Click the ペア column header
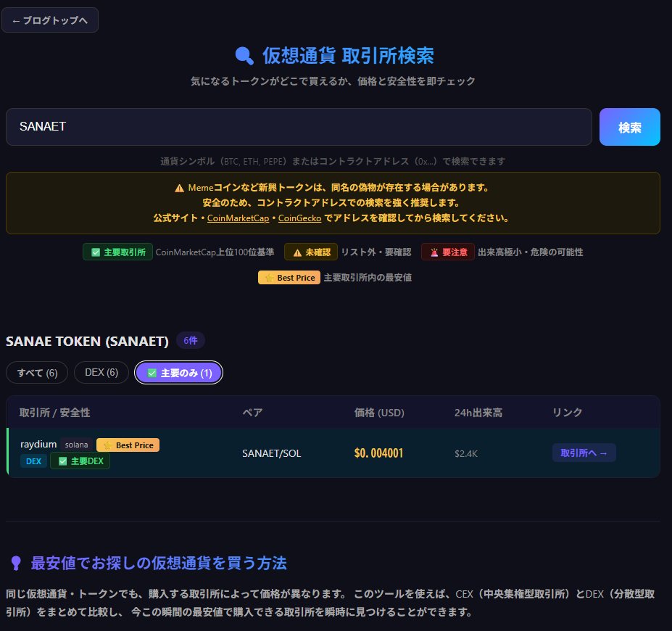The width and height of the screenshot is (672, 631). tap(252, 413)
